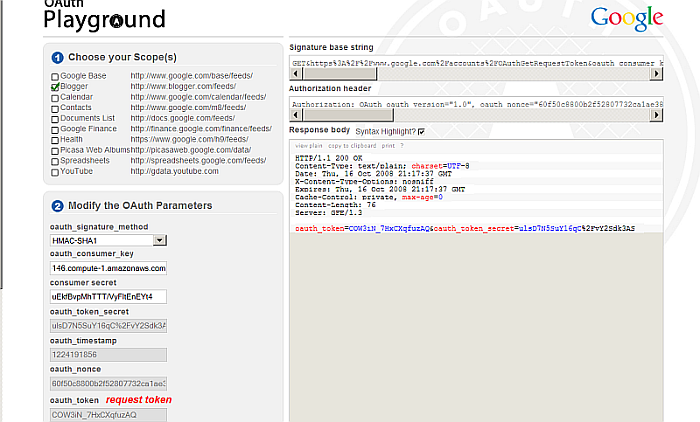The image size is (700, 422).
Task: Click the 'HTTP/1.1 200 OK' response line
Action: pyautogui.click(x=329, y=158)
